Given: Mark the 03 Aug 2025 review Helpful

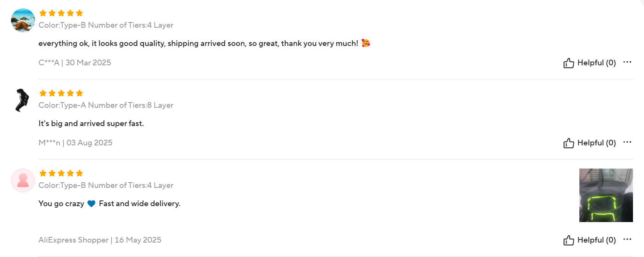Looking at the screenshot, I should 590,143.
